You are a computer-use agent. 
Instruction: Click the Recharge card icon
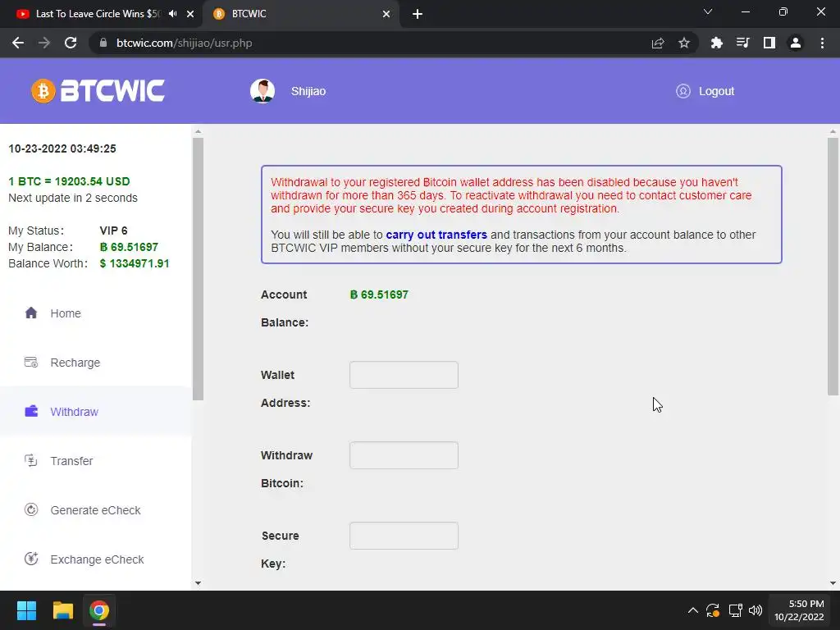coord(31,362)
